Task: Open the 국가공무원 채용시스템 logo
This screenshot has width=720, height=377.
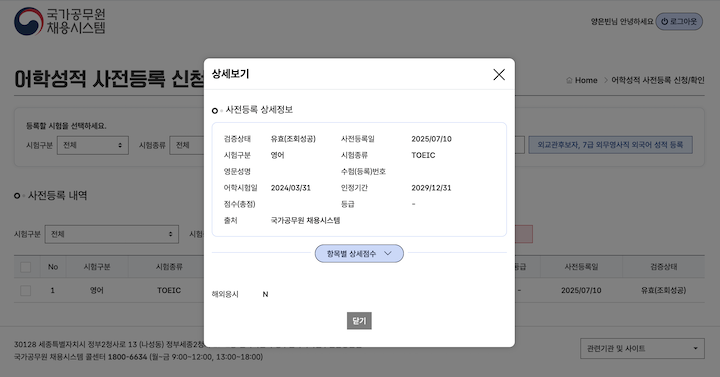Action: tap(60, 21)
